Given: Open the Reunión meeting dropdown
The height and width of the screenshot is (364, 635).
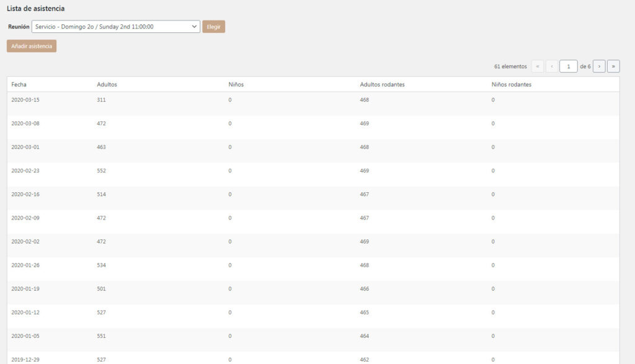Looking at the screenshot, I should (x=115, y=27).
